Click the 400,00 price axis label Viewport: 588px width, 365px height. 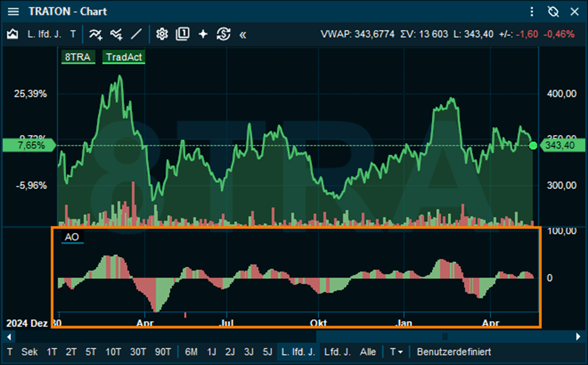pyautogui.click(x=561, y=93)
